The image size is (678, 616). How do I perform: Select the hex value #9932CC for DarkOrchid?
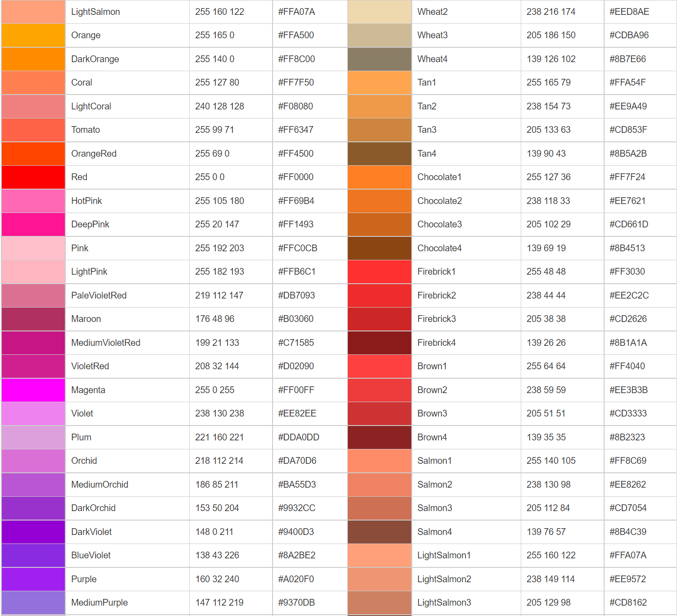click(x=300, y=508)
